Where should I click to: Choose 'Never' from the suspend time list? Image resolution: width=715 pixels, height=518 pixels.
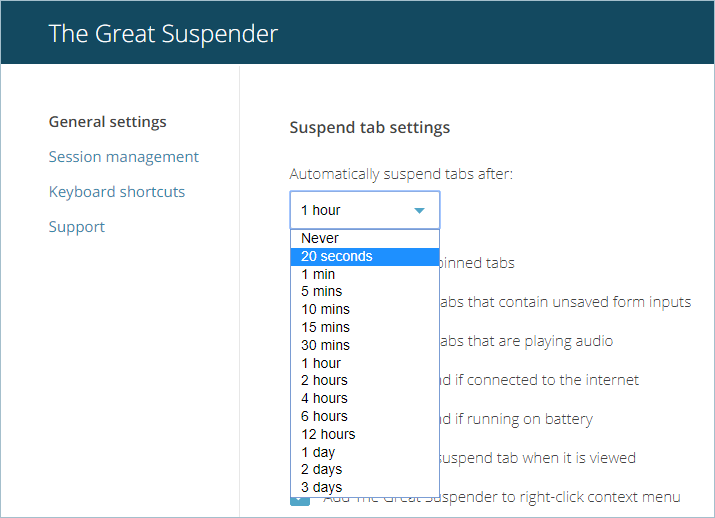tap(320, 238)
